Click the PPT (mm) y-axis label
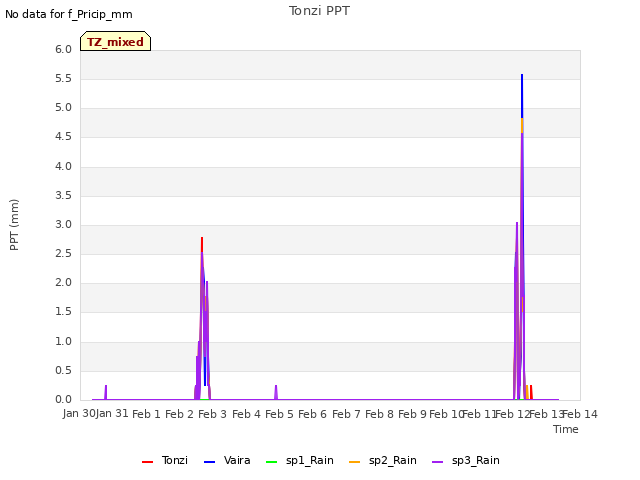Screen dimensions: 640x480 tap(14, 224)
